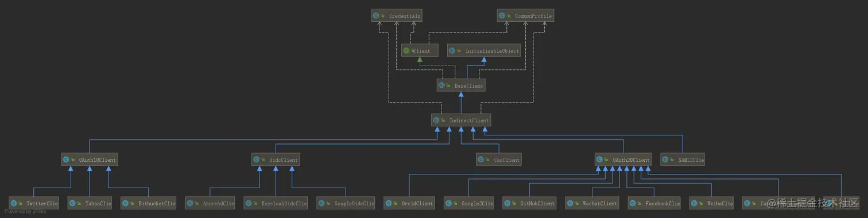The width and height of the screenshot is (868, 218).
Task: Click the OAuth10Client class icon
Action: (66, 159)
